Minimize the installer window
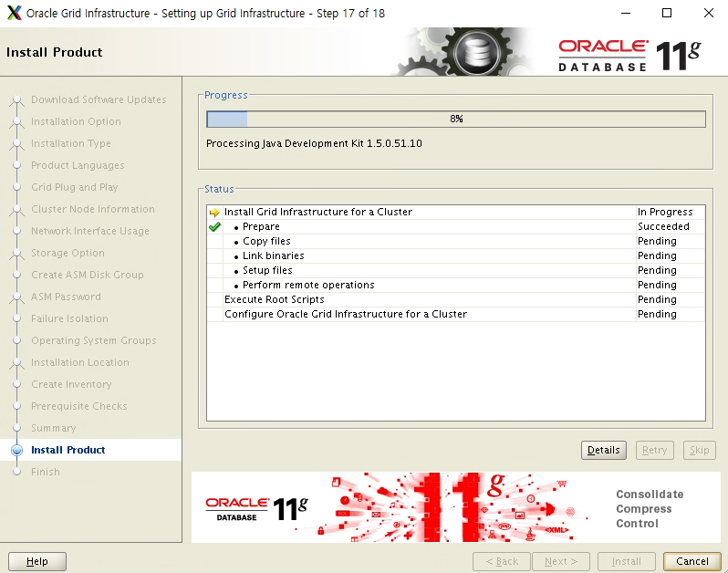 (x=626, y=13)
